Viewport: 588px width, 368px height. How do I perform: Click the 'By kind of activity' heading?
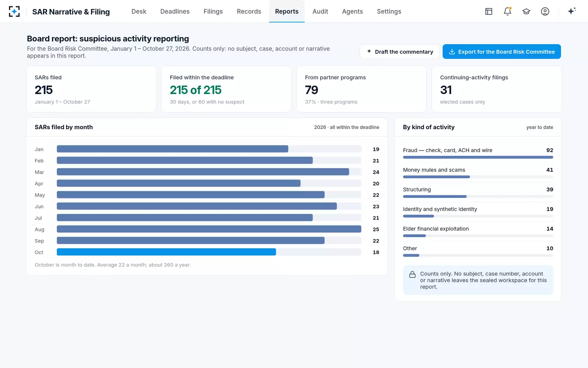click(429, 127)
